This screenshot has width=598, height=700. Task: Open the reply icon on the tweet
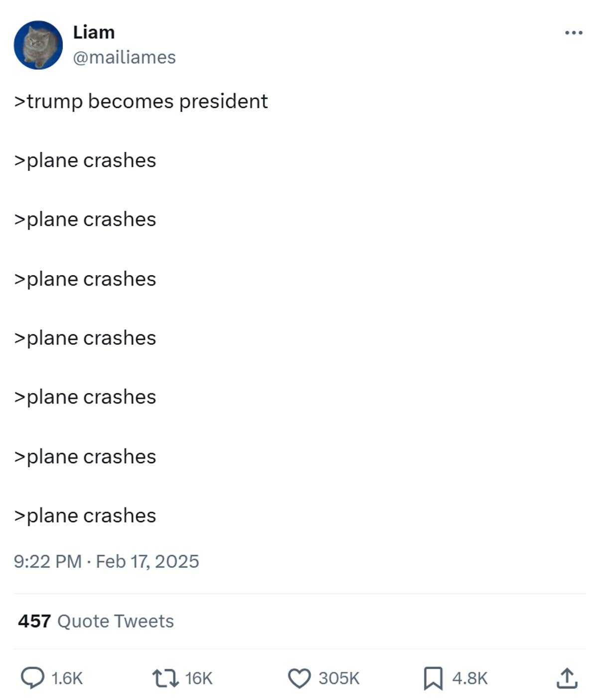[33, 678]
